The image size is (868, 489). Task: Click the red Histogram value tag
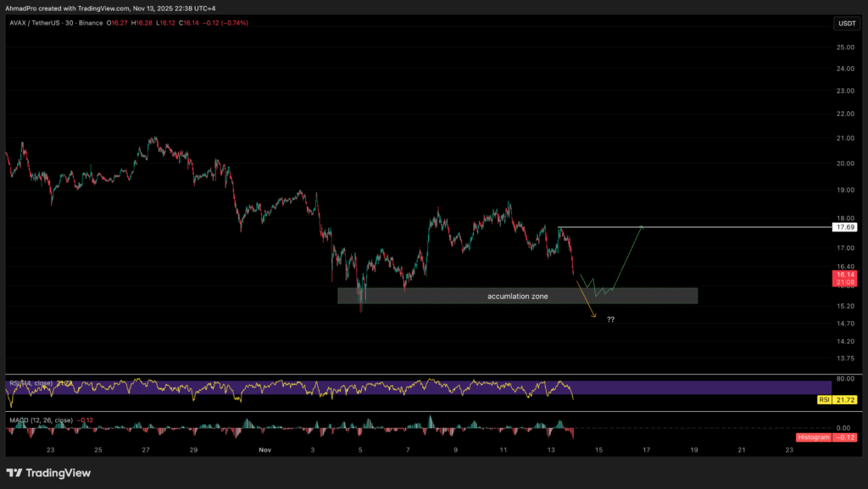815,437
